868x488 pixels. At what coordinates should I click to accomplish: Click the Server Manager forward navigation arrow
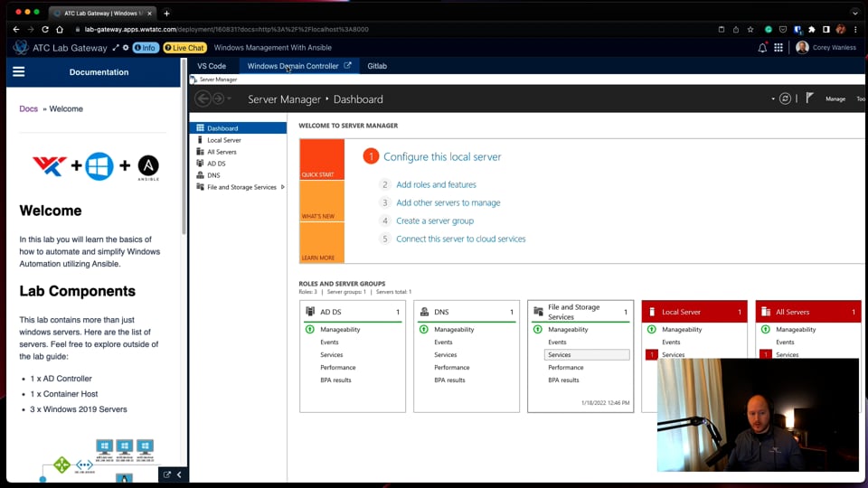tap(218, 99)
